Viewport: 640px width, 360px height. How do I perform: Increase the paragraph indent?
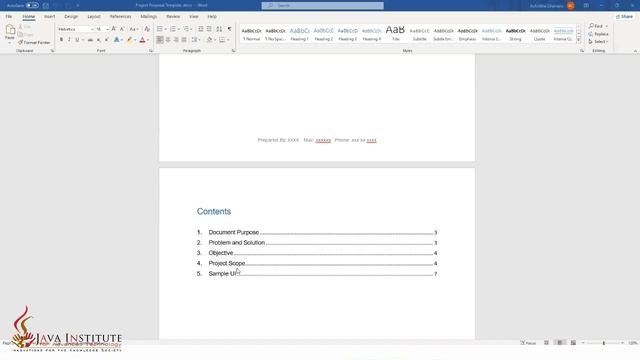point(209,29)
